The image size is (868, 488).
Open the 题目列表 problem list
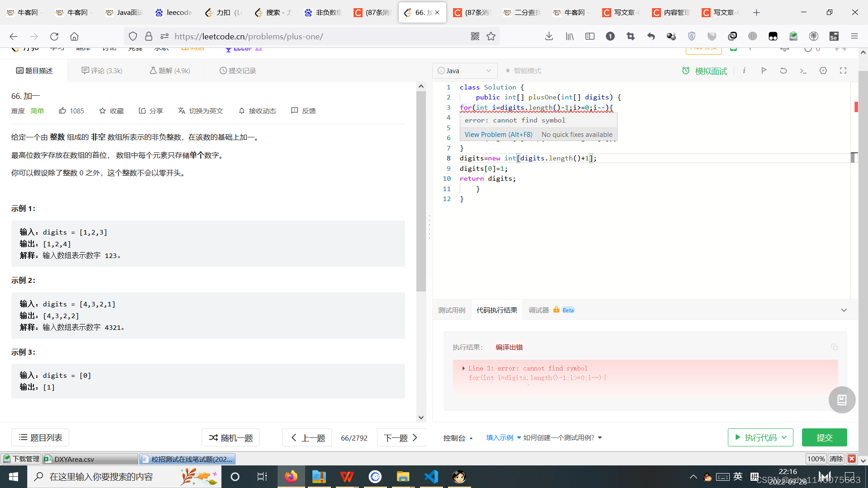[x=40, y=437]
